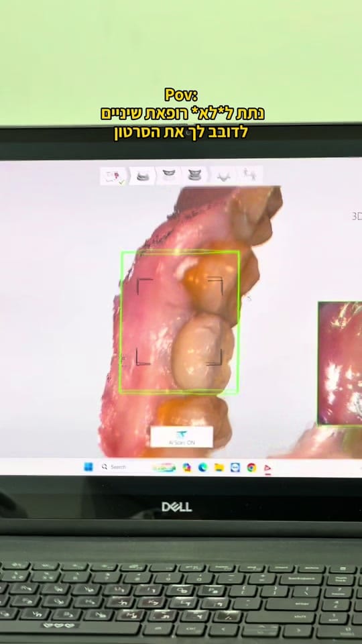Viewport: 362px width, 644px height.
Task: Open the last workflow step with figures
Action: pyautogui.click(x=249, y=175)
